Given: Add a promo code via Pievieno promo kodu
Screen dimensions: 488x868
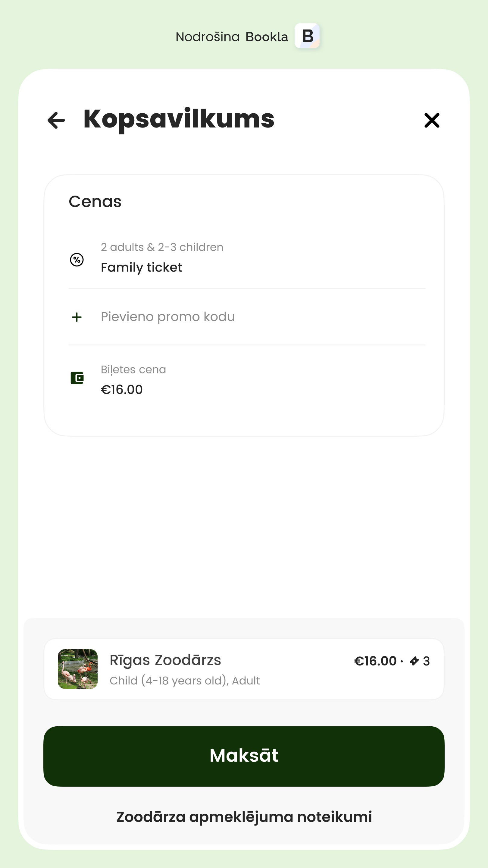Looking at the screenshot, I should [168, 317].
